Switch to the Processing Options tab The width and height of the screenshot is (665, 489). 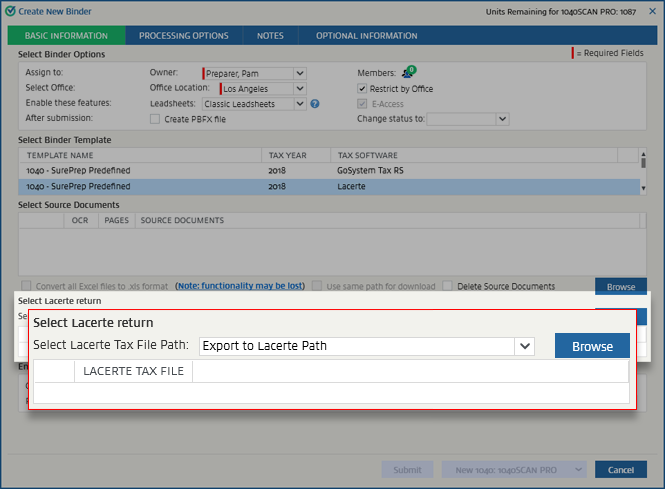(183, 36)
